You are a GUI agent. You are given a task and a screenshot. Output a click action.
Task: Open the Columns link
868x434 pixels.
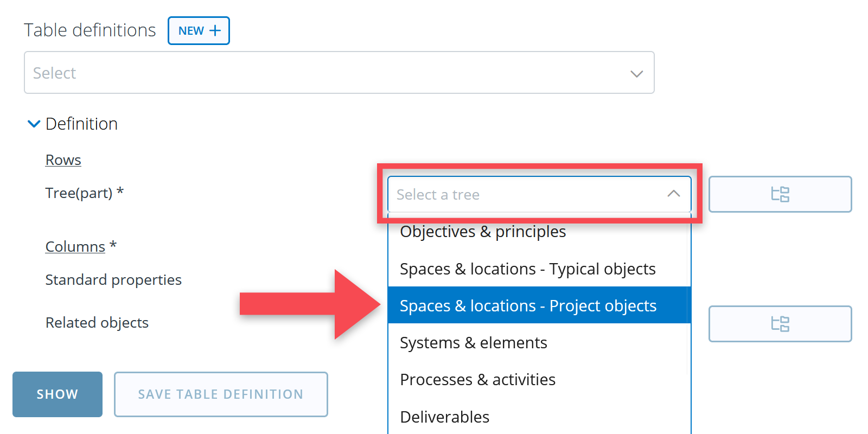click(x=75, y=247)
